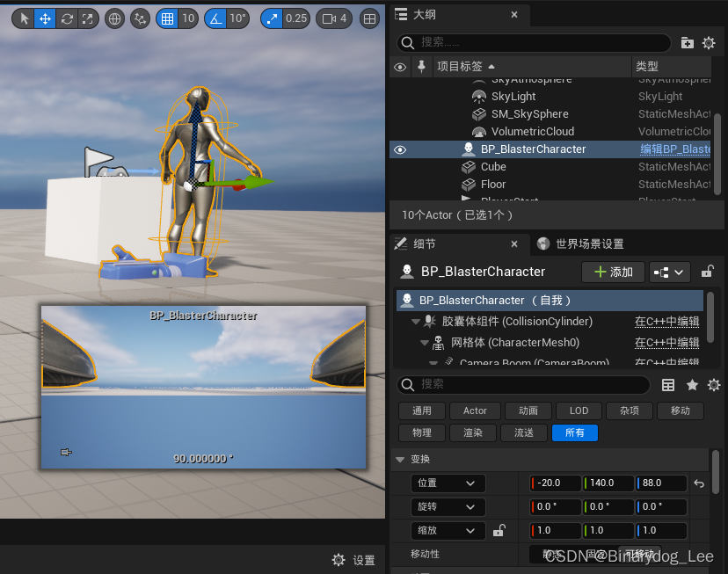
Task: Open viewport layout options icon
Action: (369, 18)
